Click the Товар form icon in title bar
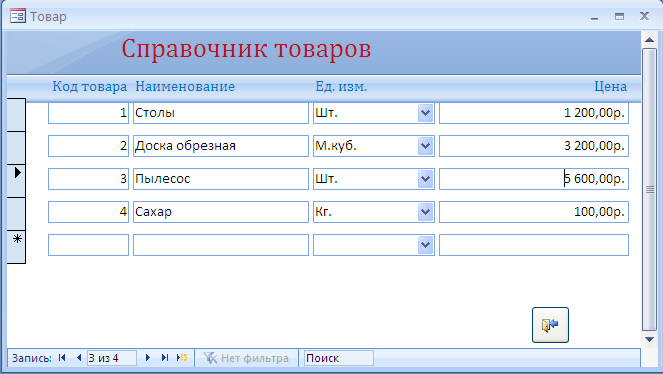 [x=18, y=16]
